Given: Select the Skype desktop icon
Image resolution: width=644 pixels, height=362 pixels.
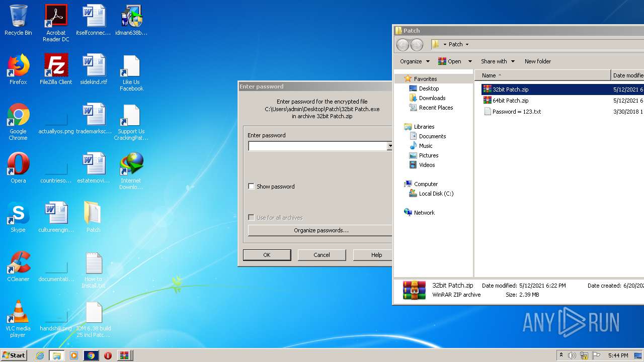Looking at the screenshot, I should coord(18,217).
